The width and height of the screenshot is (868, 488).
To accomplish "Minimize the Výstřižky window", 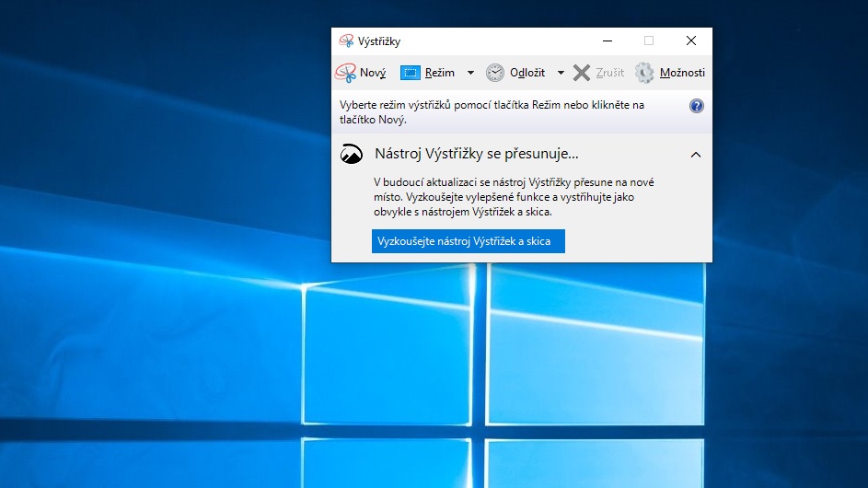I will pyautogui.click(x=607, y=41).
